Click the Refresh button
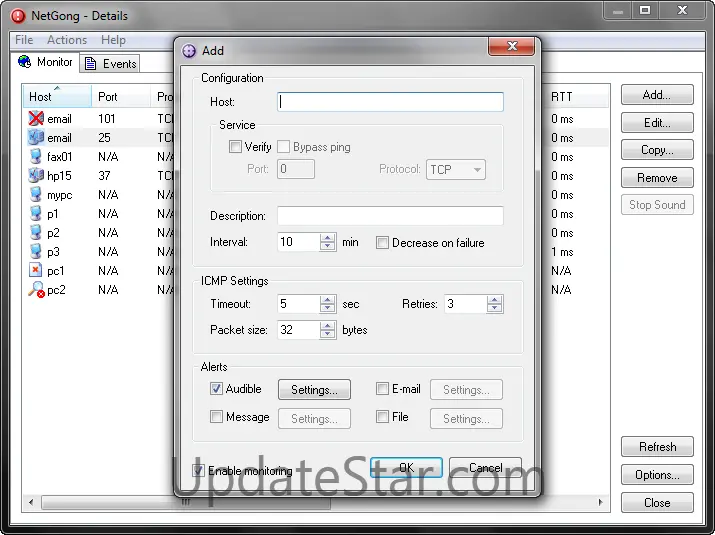The height and width of the screenshot is (535, 715). coord(657,447)
